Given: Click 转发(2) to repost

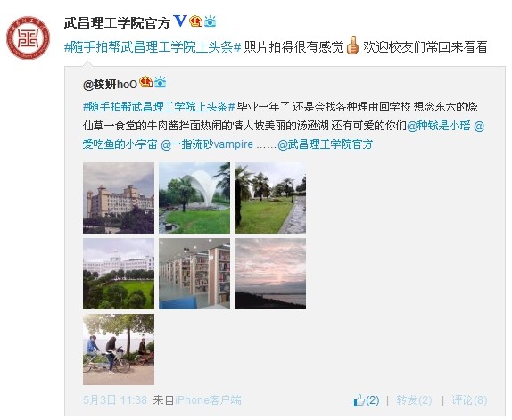Looking at the screenshot, I should [x=414, y=400].
